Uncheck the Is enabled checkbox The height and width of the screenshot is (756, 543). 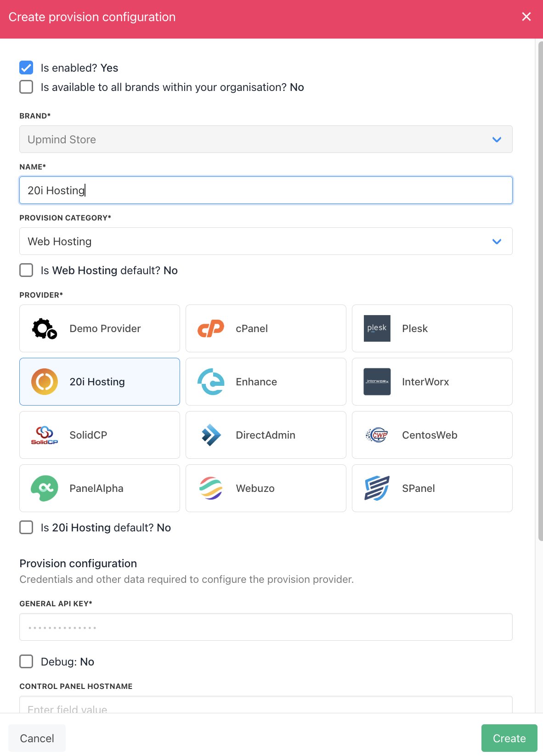(x=26, y=68)
